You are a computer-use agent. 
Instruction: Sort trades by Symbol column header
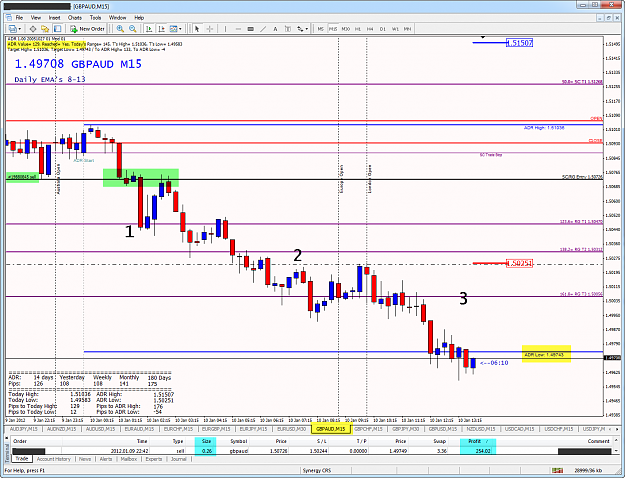pos(238,441)
